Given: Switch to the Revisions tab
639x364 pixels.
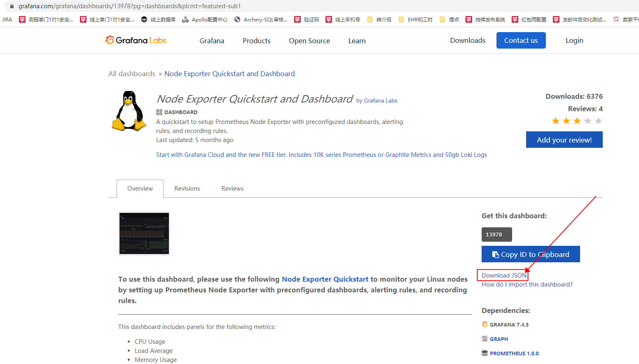Looking at the screenshot, I should pyautogui.click(x=187, y=189).
